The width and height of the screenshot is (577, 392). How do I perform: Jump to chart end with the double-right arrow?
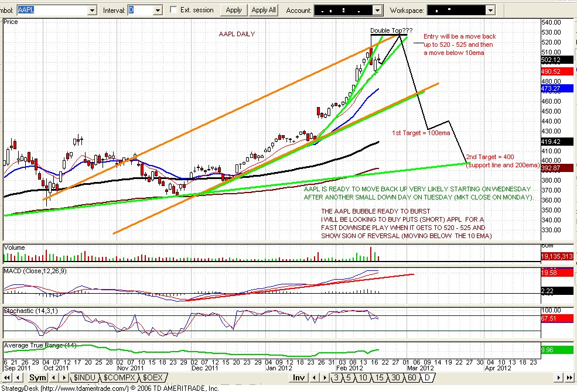point(569,378)
